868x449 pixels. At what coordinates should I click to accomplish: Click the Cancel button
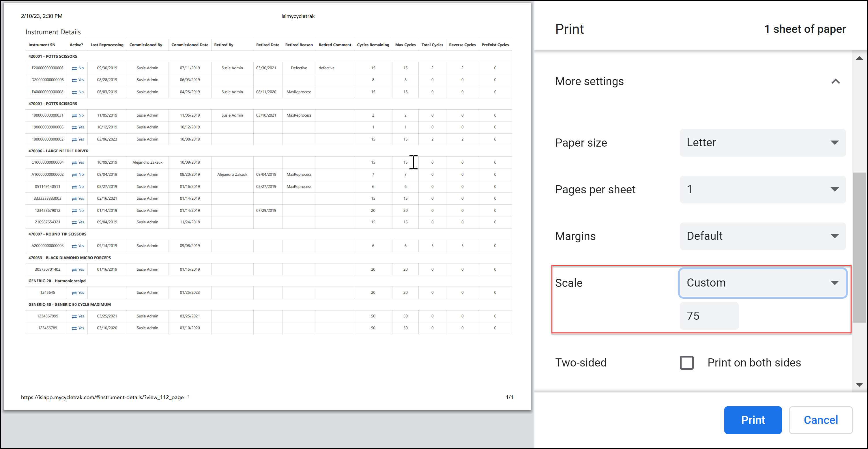tap(820, 420)
